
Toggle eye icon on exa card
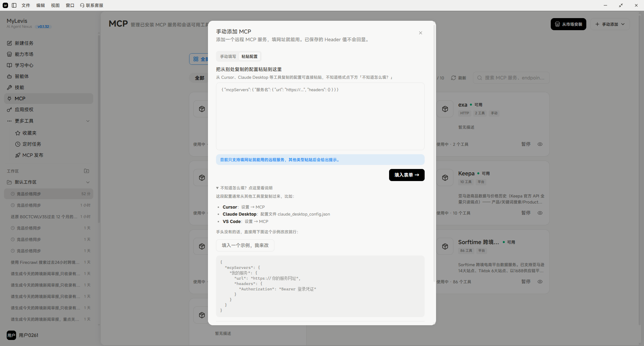(x=540, y=144)
